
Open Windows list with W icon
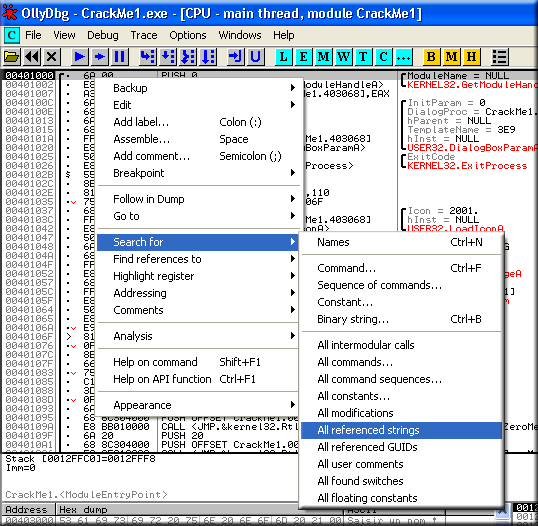(343, 56)
